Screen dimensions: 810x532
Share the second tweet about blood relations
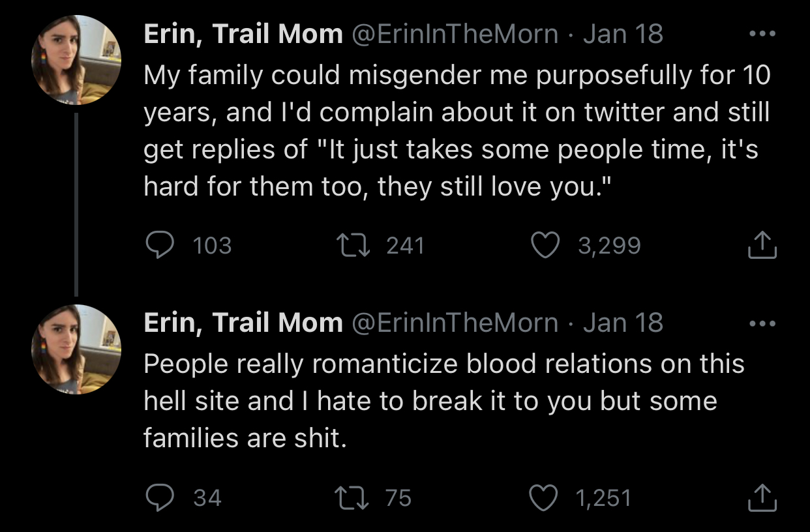coord(760,499)
